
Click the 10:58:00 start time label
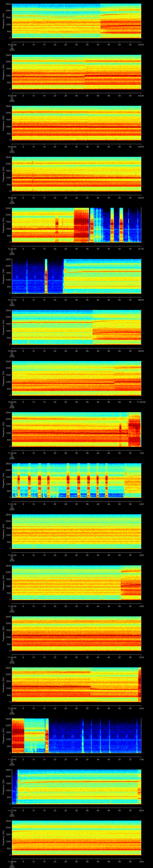point(12,351)
